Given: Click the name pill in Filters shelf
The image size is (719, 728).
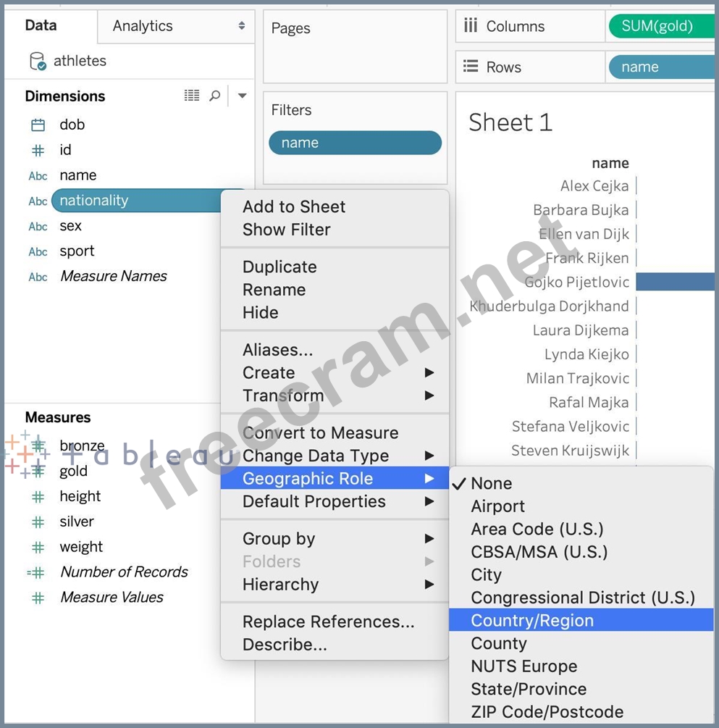Looking at the screenshot, I should pyautogui.click(x=355, y=143).
